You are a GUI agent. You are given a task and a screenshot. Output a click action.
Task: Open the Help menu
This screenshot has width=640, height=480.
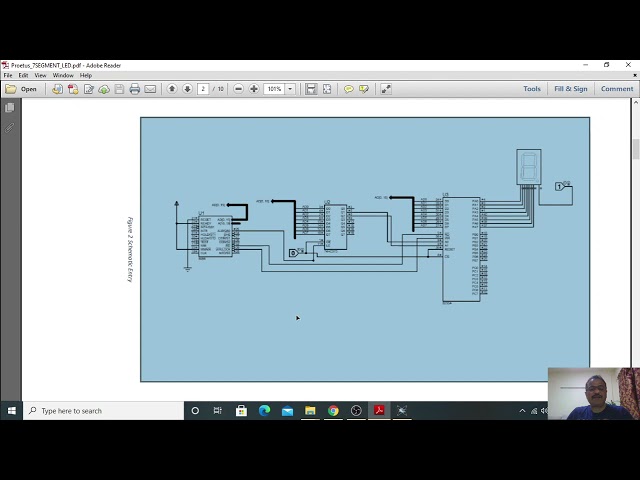click(86, 76)
